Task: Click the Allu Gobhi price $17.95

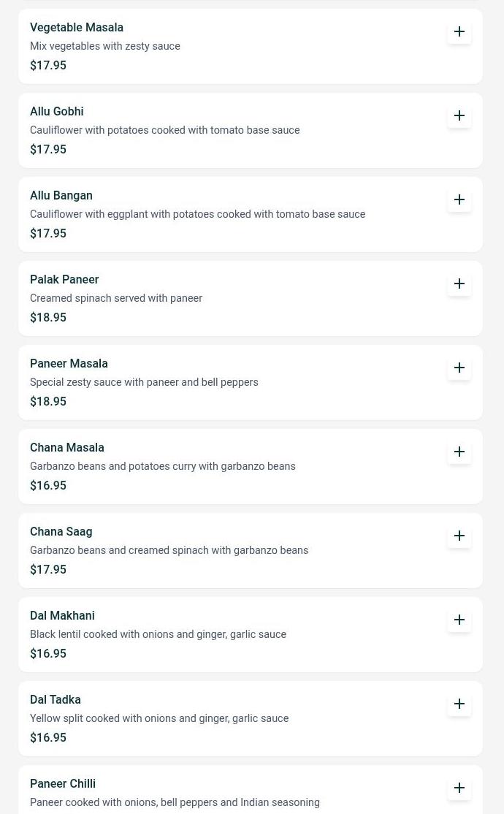Action: pyautogui.click(x=48, y=150)
